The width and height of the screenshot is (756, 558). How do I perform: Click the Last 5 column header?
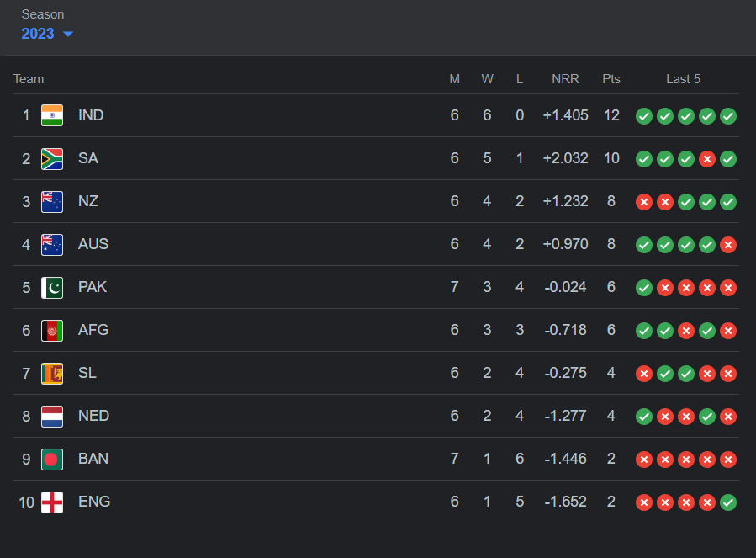(x=683, y=79)
